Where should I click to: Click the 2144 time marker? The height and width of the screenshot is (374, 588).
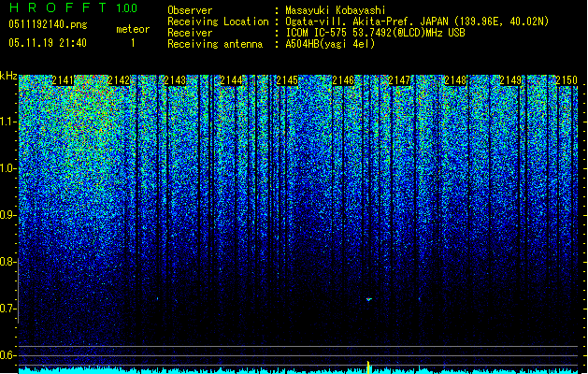pos(231,80)
